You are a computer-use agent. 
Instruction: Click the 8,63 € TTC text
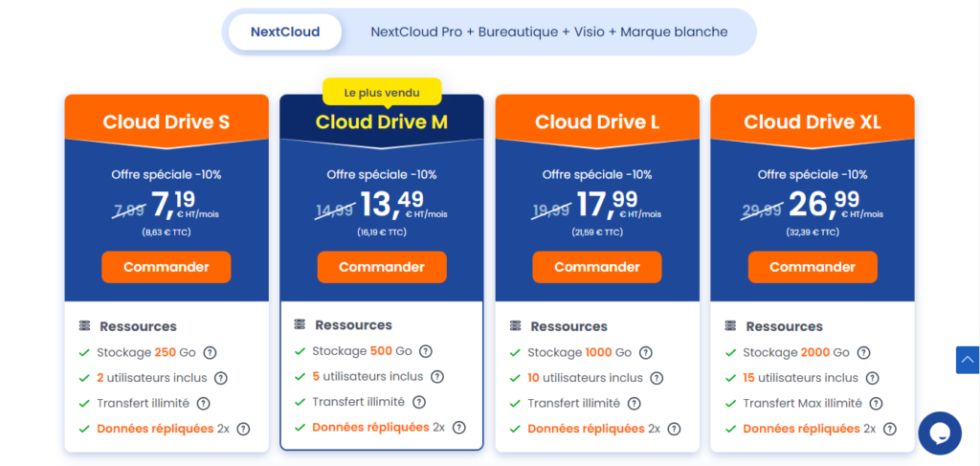pos(167,233)
